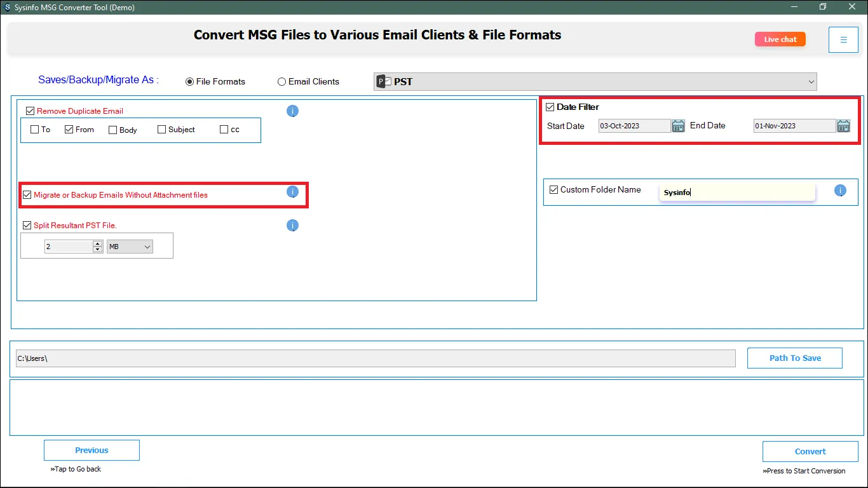Select the Email Clients radio button
Viewport: 868px width, 488px height.
pos(281,82)
